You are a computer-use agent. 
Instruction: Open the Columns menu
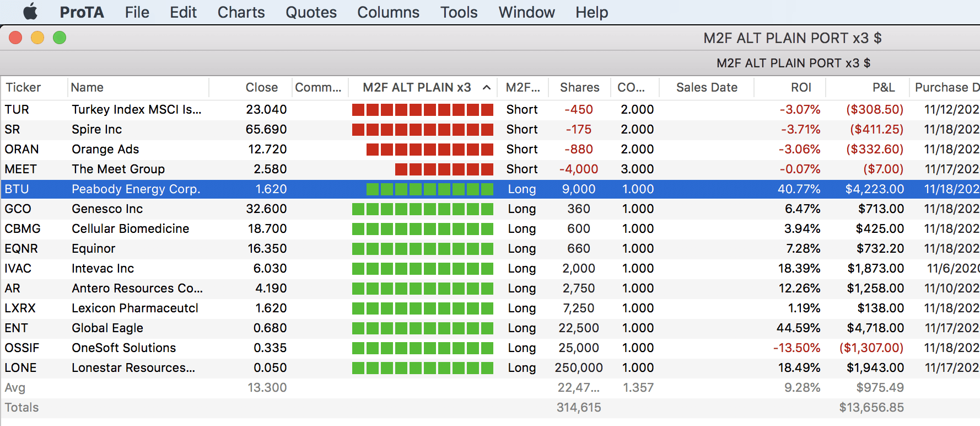tap(388, 12)
